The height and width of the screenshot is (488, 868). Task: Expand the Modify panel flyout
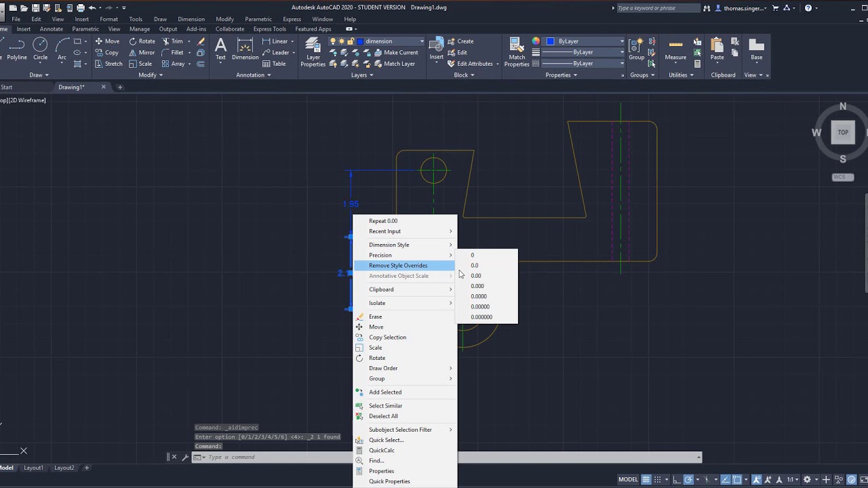(151, 75)
